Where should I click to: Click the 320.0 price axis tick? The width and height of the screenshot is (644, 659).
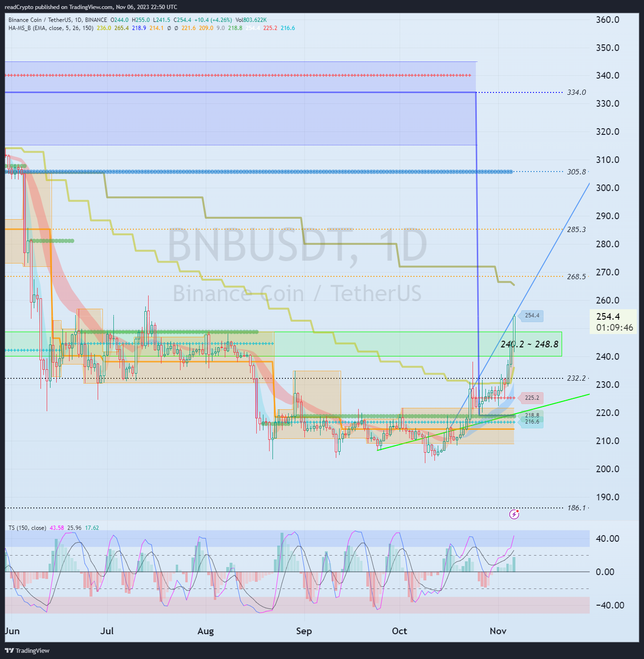(x=608, y=132)
